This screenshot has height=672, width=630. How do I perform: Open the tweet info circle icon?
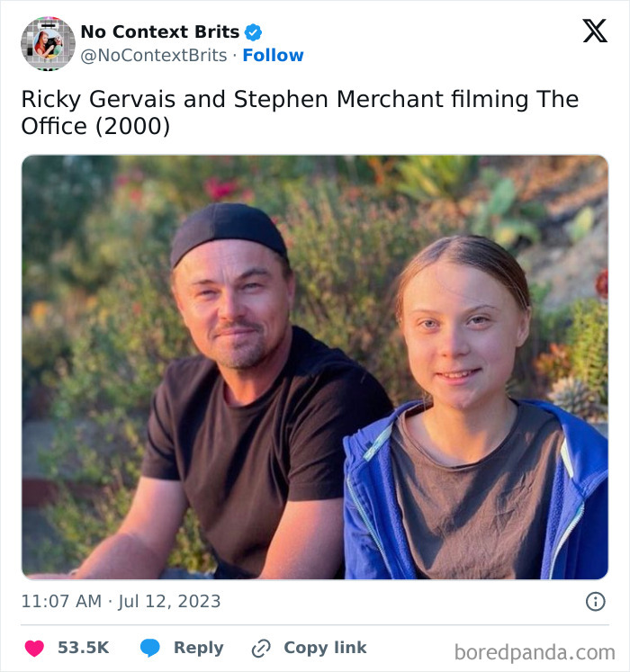click(x=595, y=601)
